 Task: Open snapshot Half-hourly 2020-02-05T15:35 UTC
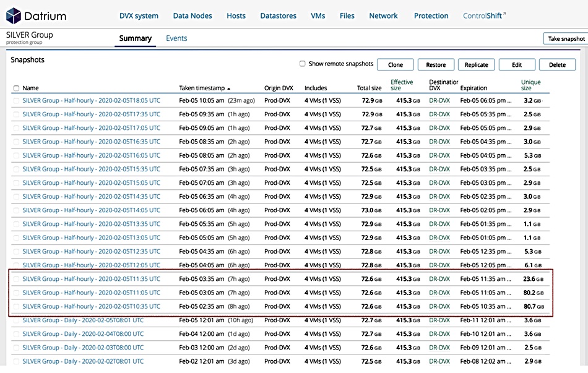pyautogui.click(x=91, y=169)
